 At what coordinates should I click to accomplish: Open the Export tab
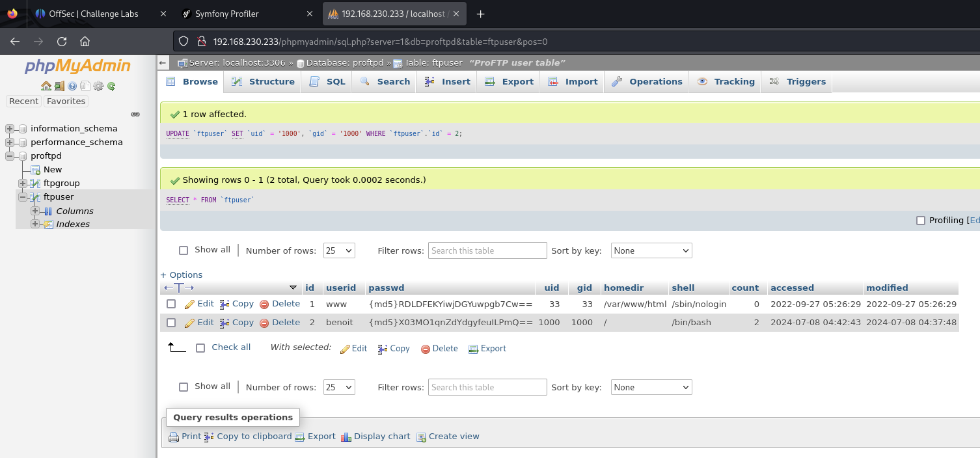pyautogui.click(x=509, y=82)
